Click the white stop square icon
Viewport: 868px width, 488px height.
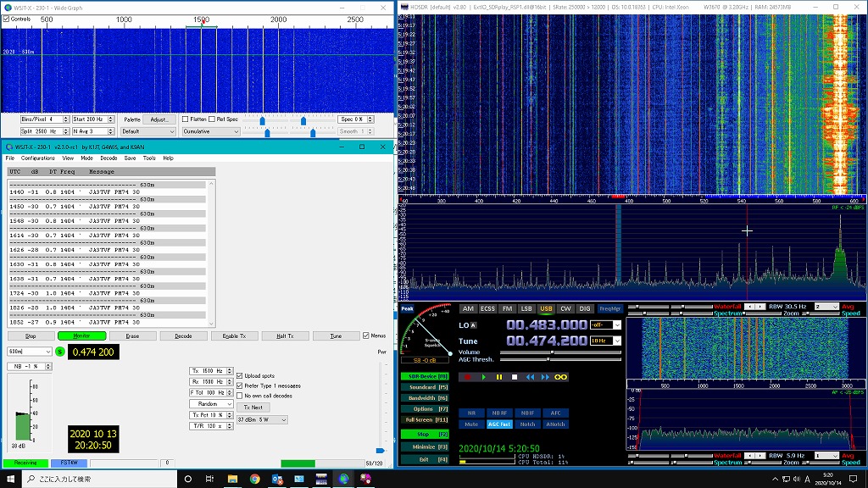515,376
